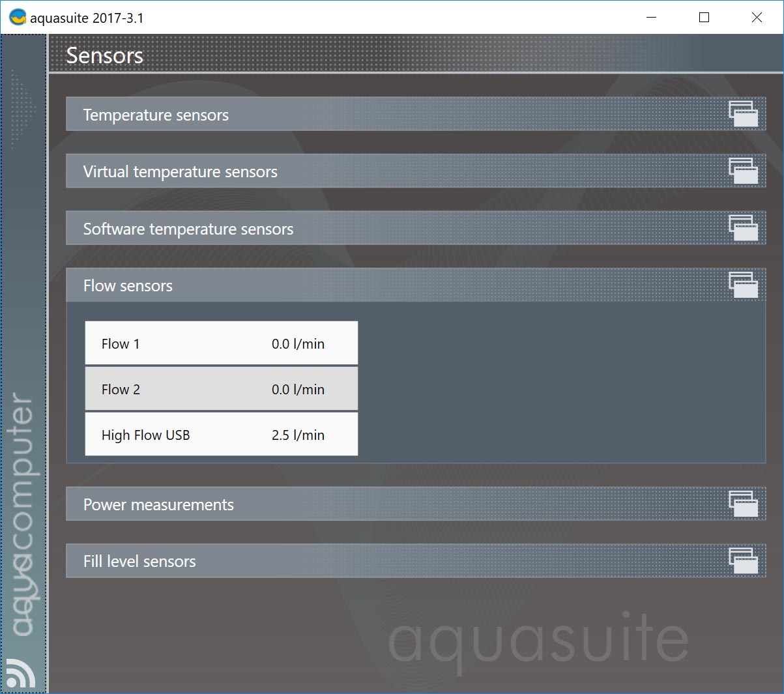
Task: Expand the Software temperature sensors section
Action: (x=416, y=228)
